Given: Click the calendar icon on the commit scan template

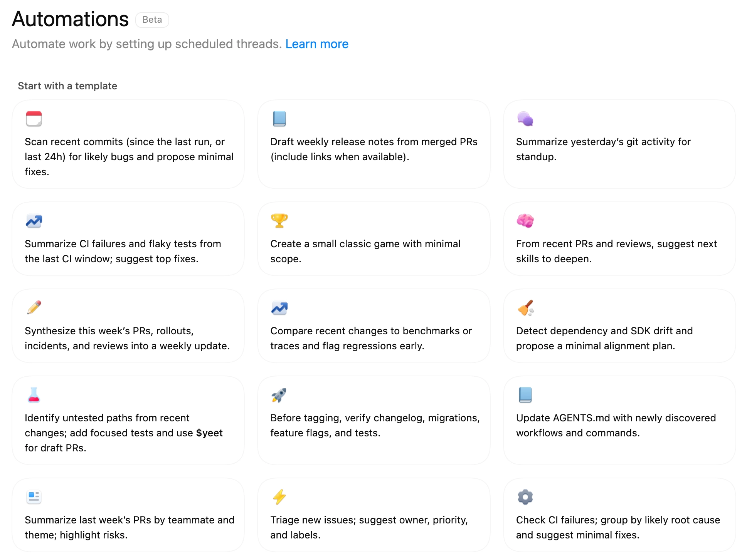Looking at the screenshot, I should pos(34,119).
